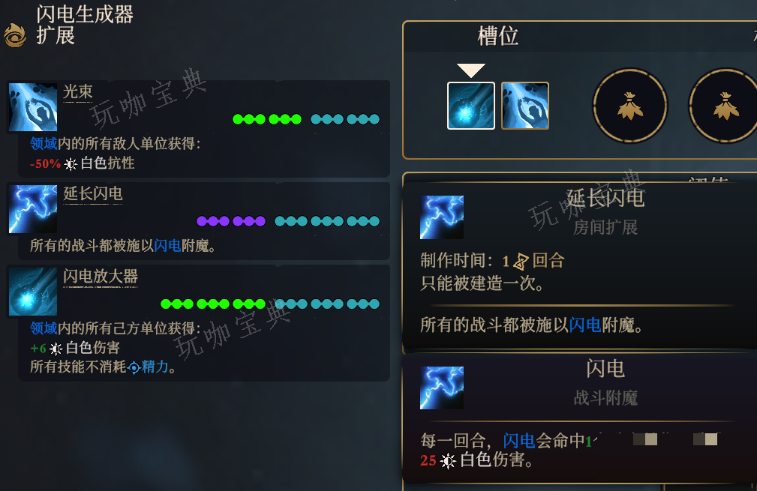Select the second beam slot under 槽位
Viewport: 757px width, 491px height.
pos(525,106)
